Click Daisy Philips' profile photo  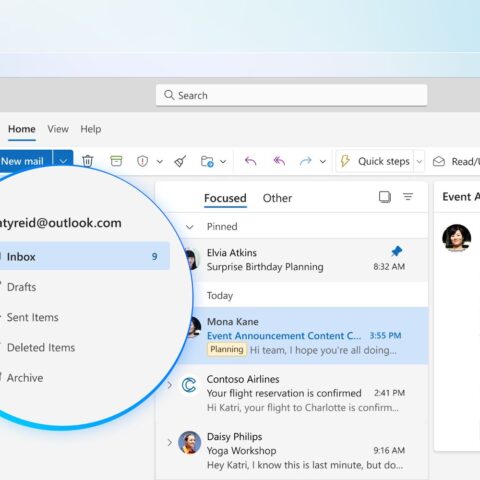189,443
